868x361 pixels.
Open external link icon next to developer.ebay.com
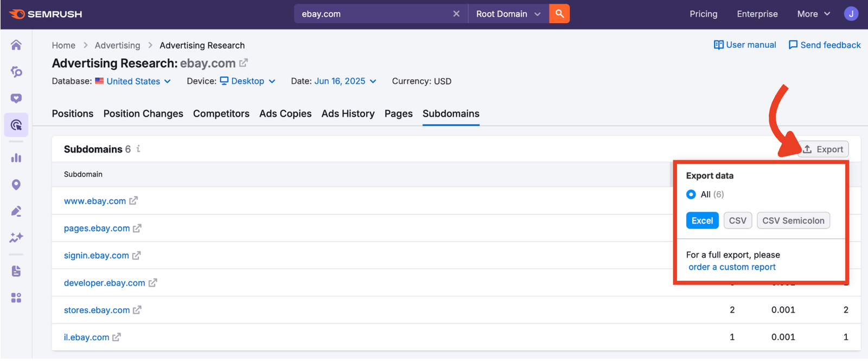[x=153, y=283]
